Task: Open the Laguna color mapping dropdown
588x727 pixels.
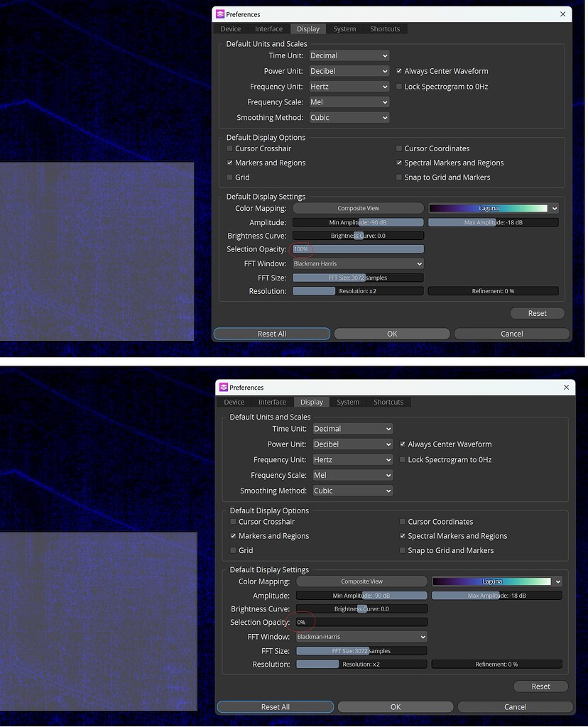Action: click(x=493, y=208)
